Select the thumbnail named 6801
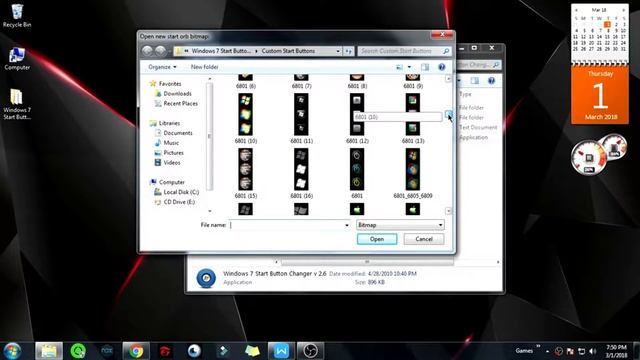This screenshot has width=640, height=360. [357, 173]
